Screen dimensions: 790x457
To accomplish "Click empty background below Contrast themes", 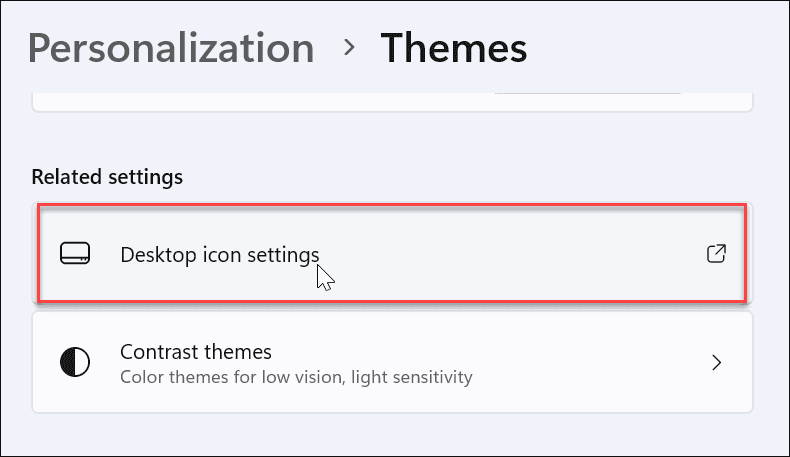I will click(400, 435).
